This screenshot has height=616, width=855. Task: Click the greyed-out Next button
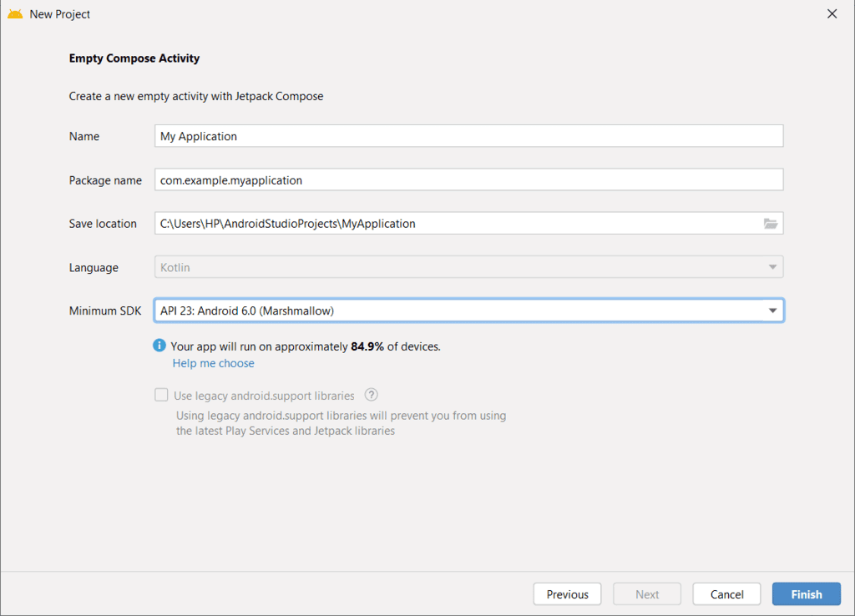647,594
